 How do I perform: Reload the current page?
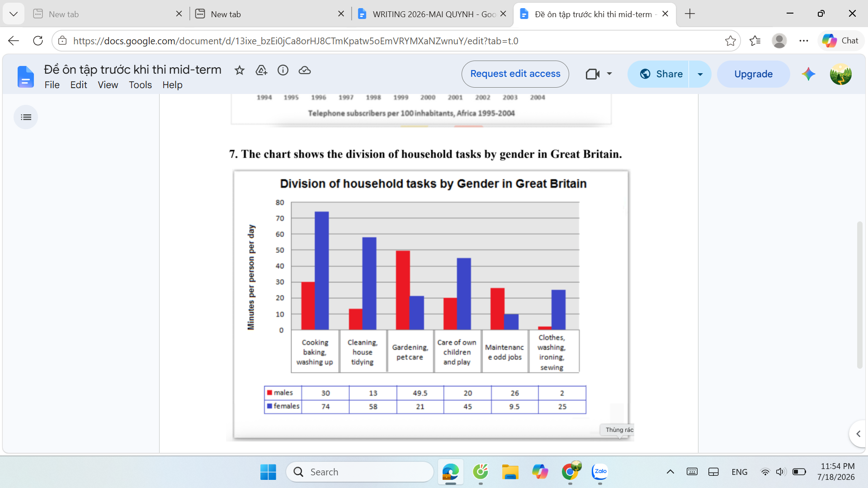click(x=38, y=41)
